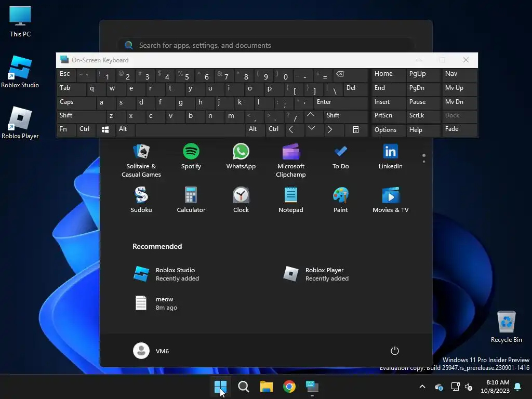The width and height of the screenshot is (532, 399).
Task: Click the network tray icon
Action: pos(455,387)
